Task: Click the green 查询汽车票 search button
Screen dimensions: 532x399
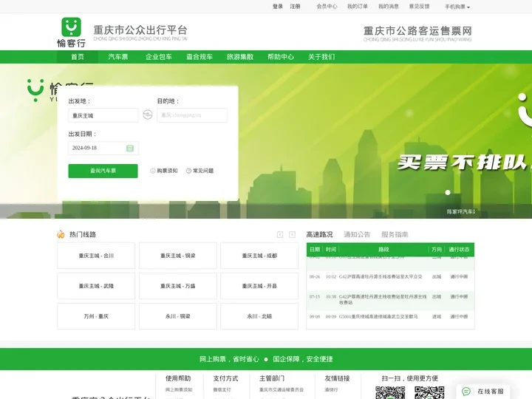Action: (x=103, y=171)
